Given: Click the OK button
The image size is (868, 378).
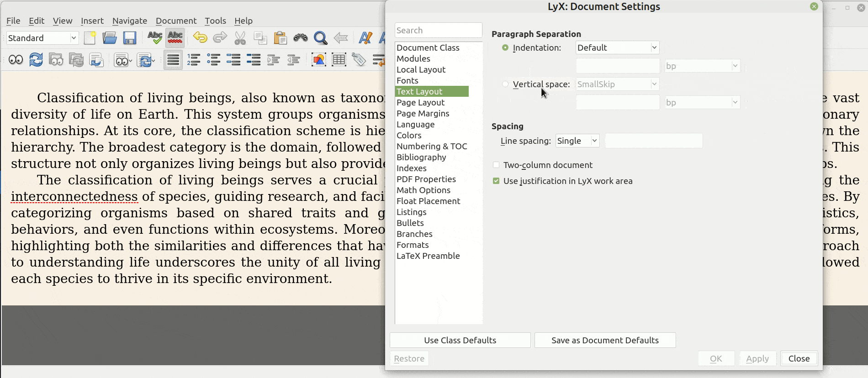Looking at the screenshot, I should 716,358.
